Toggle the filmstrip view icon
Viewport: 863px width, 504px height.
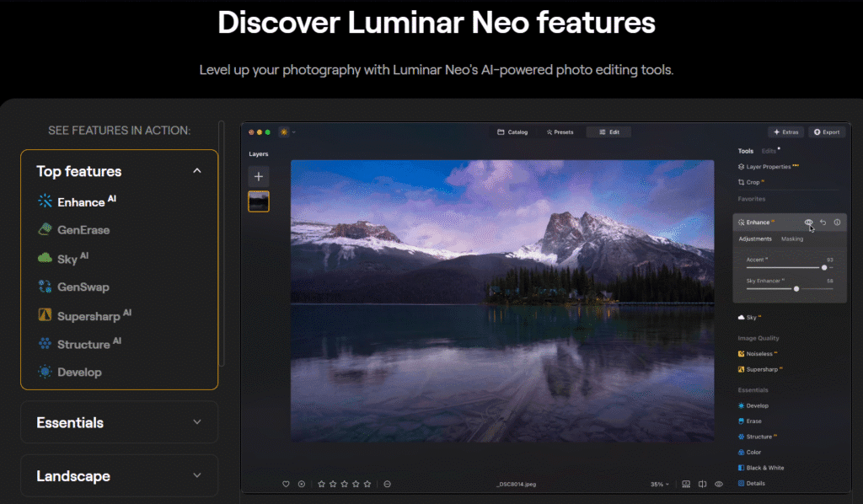click(x=686, y=484)
